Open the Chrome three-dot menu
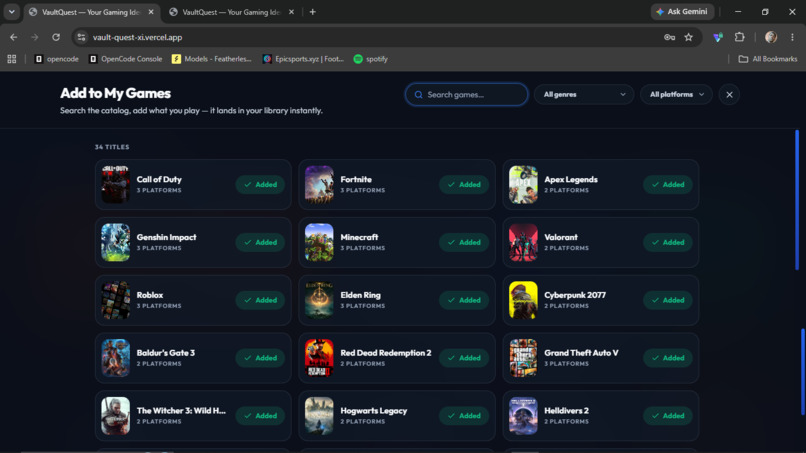Screen dimensions: 806x453 click(792, 37)
